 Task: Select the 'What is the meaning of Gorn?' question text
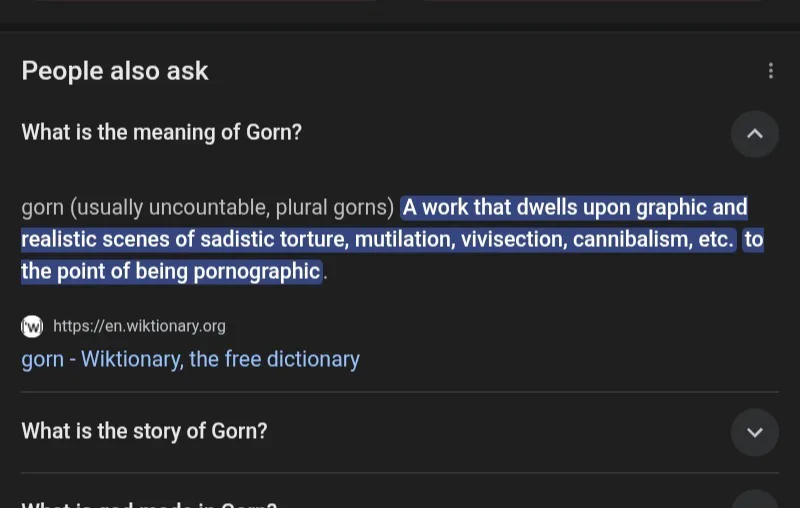(x=162, y=133)
